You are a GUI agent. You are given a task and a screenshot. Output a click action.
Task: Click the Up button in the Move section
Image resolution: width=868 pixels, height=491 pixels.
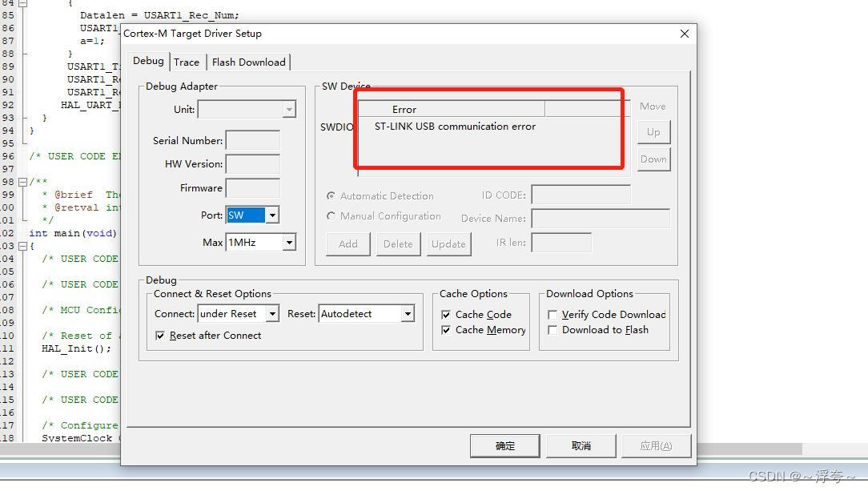tap(653, 131)
